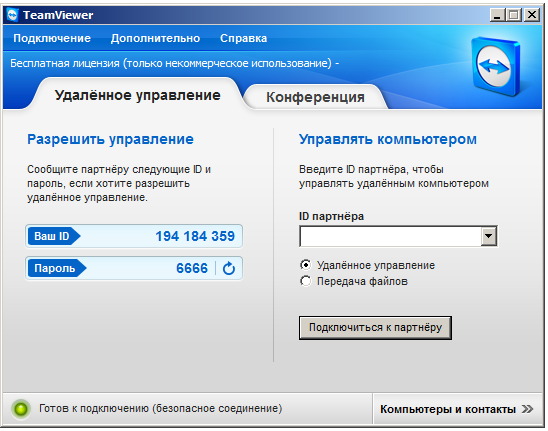The height and width of the screenshot is (431, 548).
Task: Switch to the Конференция tab
Action: click(x=316, y=97)
